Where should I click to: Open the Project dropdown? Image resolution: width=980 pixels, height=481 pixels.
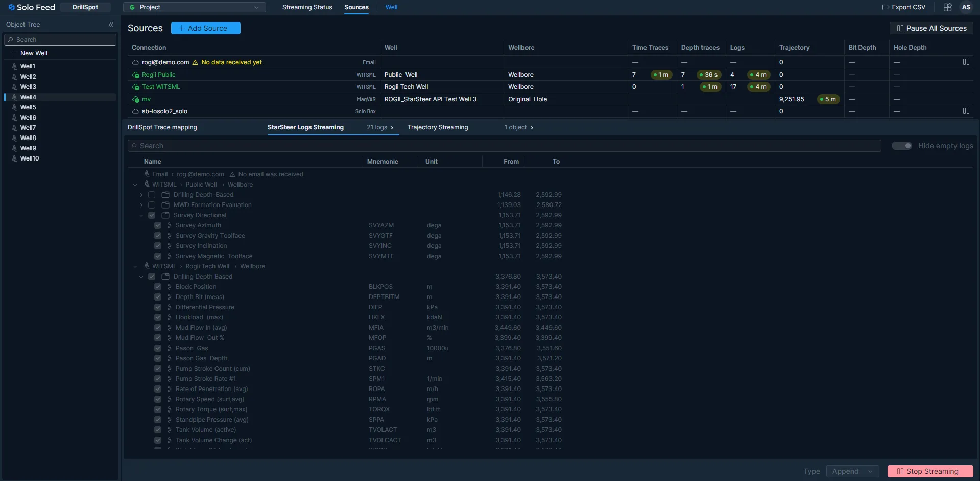click(x=194, y=7)
